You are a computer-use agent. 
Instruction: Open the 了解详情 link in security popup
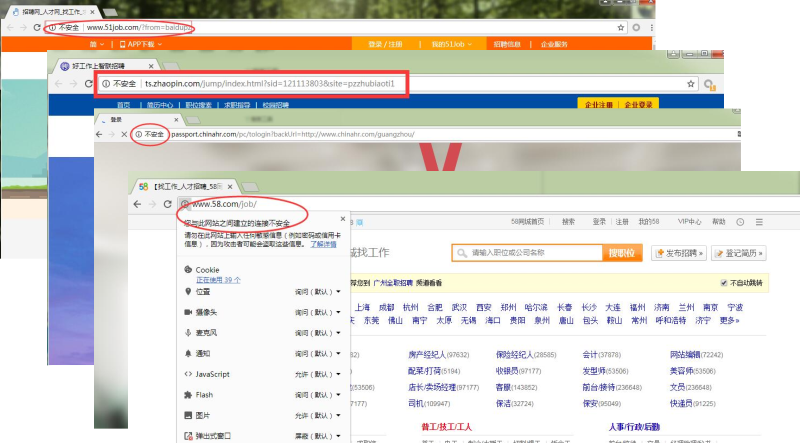tap(323, 244)
